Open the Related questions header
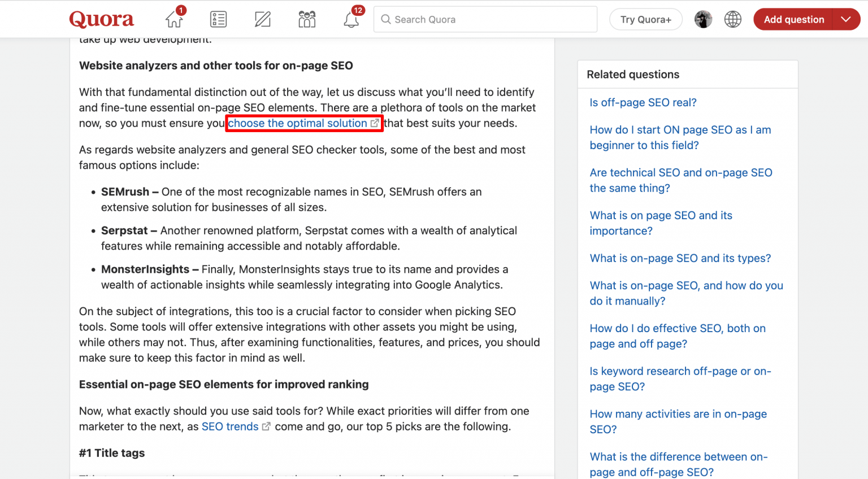This screenshot has height=479, width=868. pyautogui.click(x=633, y=74)
